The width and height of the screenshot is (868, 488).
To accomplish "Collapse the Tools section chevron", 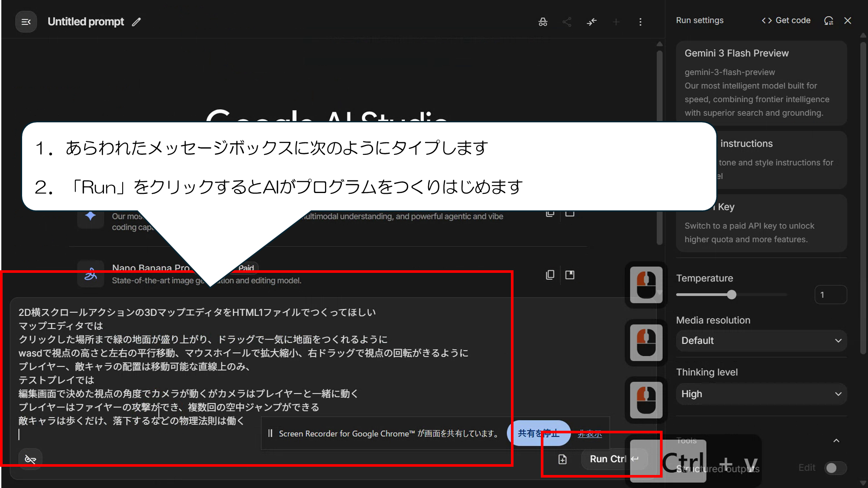I will point(836,441).
